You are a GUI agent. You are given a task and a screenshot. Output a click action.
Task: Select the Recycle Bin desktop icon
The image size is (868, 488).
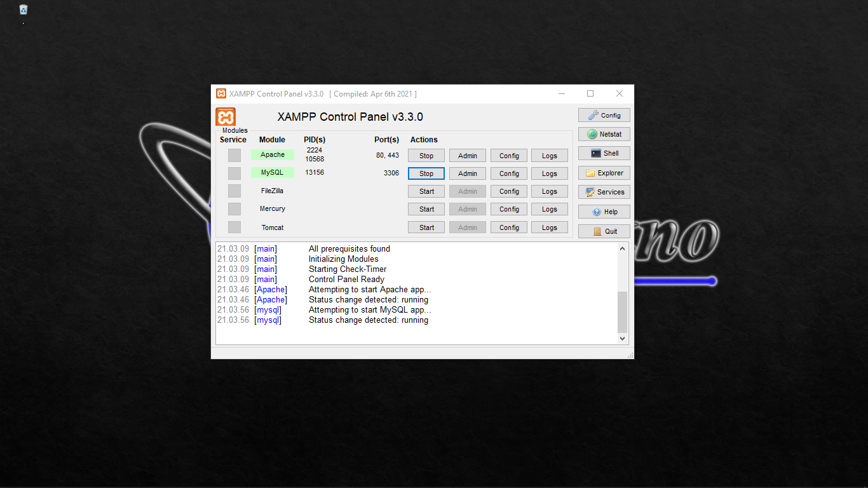coord(24,10)
